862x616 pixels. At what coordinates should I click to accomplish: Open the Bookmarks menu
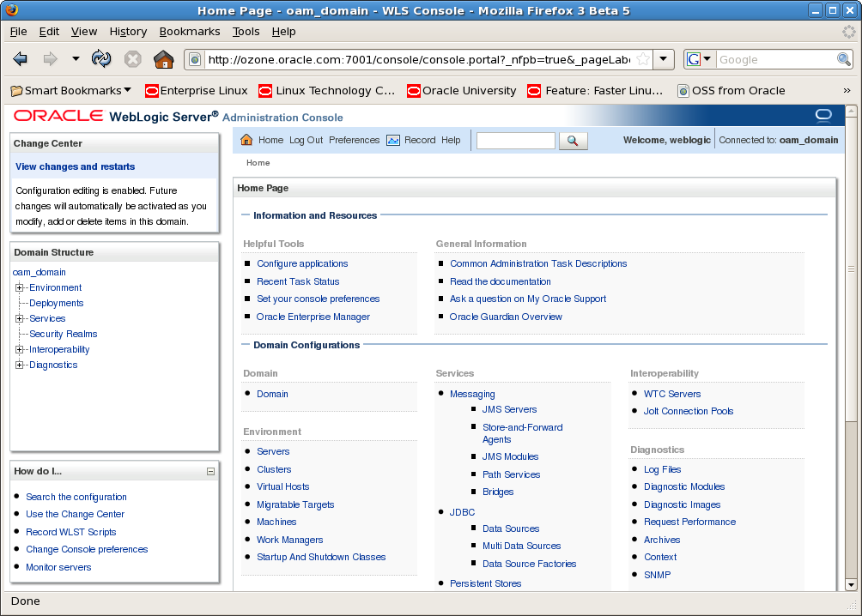(x=189, y=31)
